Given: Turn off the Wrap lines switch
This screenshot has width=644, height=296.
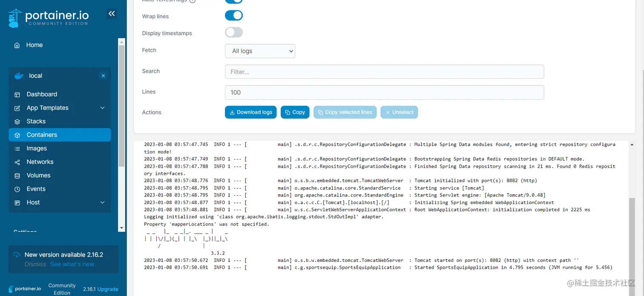Looking at the screenshot, I should click(x=234, y=16).
